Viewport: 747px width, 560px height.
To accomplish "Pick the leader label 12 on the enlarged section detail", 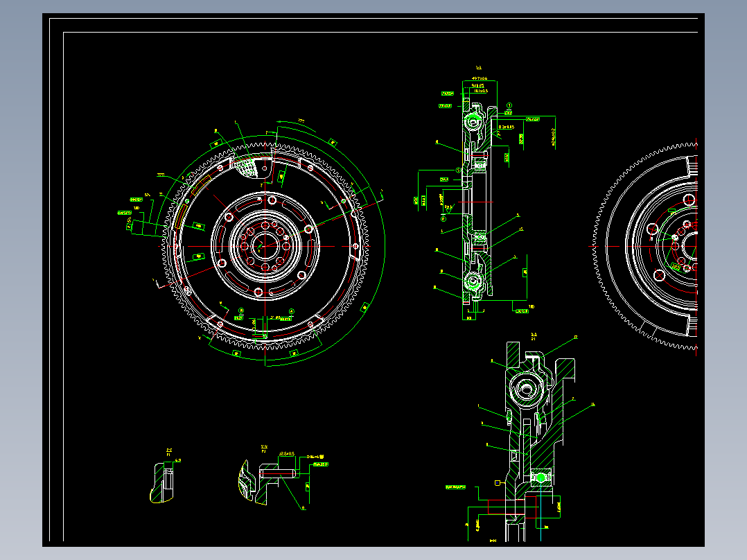I will 575,337.
